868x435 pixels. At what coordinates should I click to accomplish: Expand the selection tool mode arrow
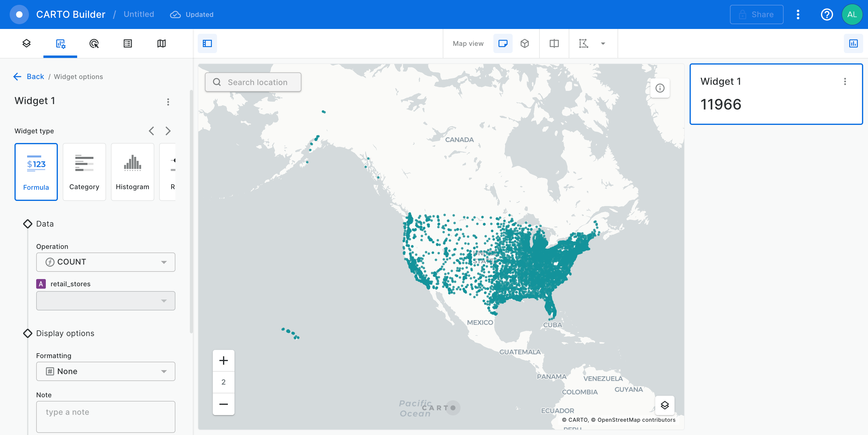603,43
